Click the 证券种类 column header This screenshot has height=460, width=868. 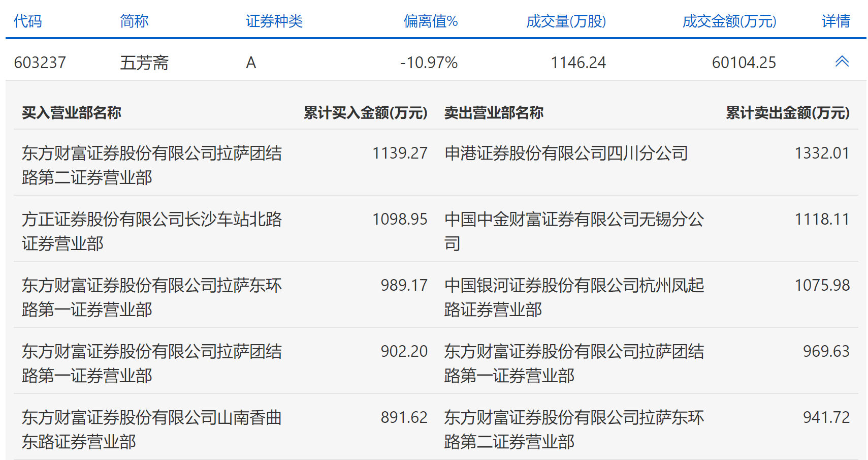pos(274,21)
